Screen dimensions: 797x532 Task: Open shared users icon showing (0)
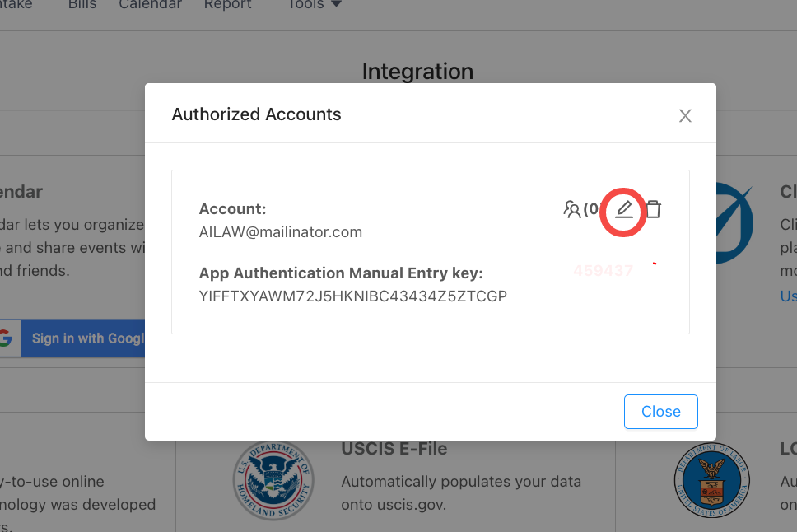coord(582,209)
